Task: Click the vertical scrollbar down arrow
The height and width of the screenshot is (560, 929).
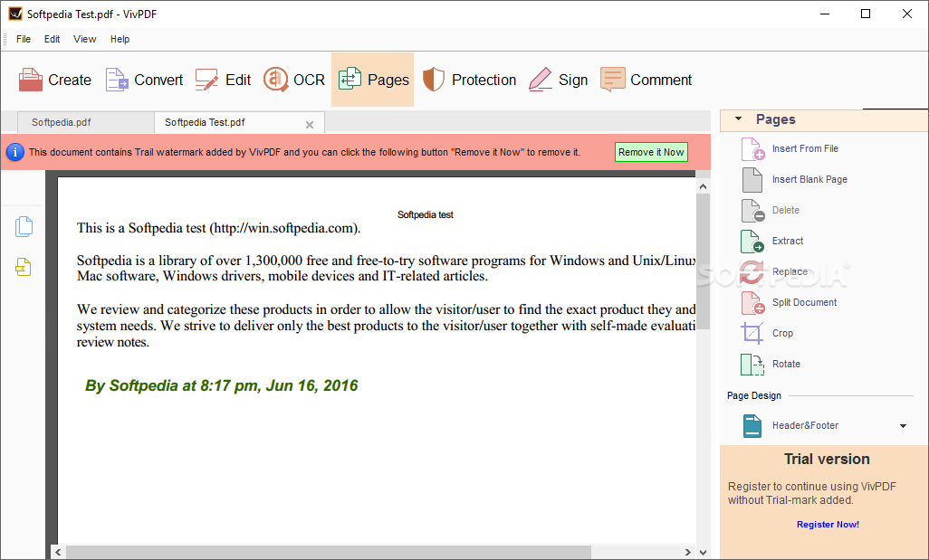Action: pyautogui.click(x=703, y=552)
